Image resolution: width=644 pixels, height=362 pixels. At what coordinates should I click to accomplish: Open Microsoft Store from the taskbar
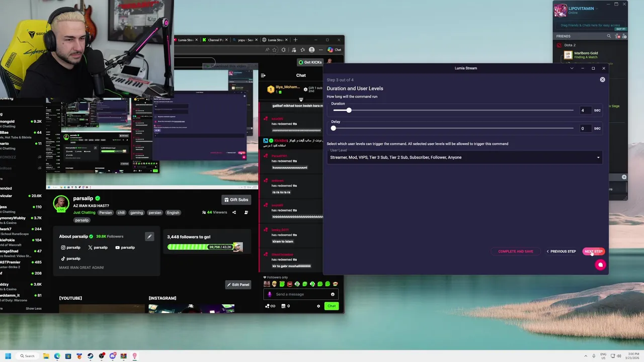68,356
